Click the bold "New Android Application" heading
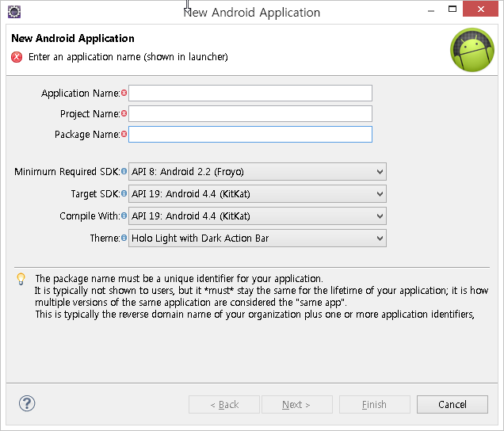The image size is (504, 431). coord(73,38)
